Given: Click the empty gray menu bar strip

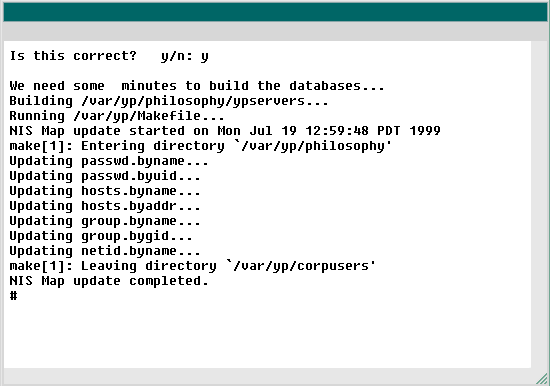Looking at the screenshot, I should [275, 31].
